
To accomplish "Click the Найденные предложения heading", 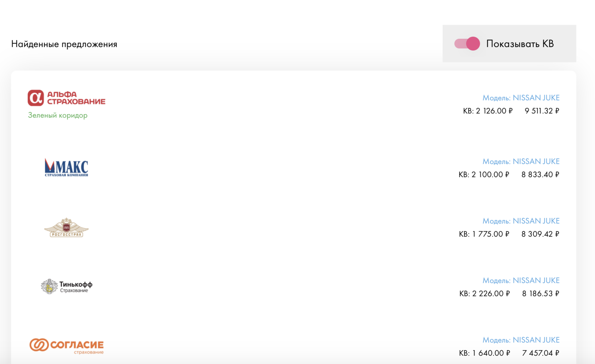I will (64, 44).
